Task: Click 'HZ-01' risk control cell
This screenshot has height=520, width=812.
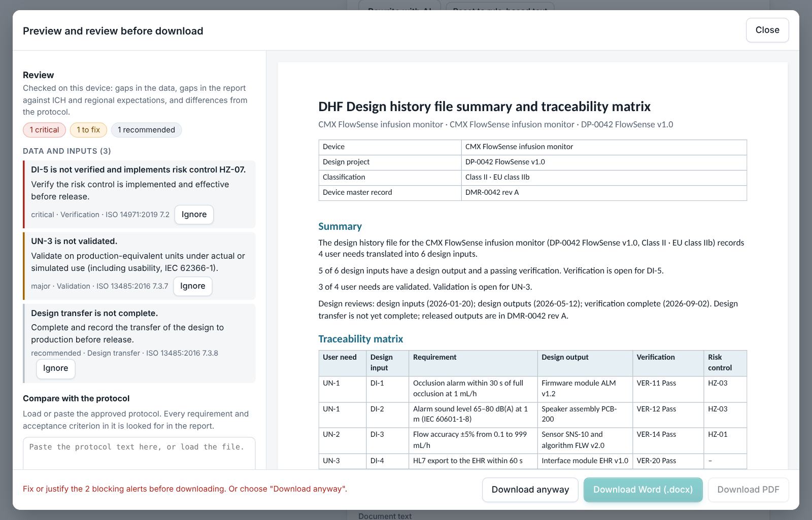Action: point(725,441)
